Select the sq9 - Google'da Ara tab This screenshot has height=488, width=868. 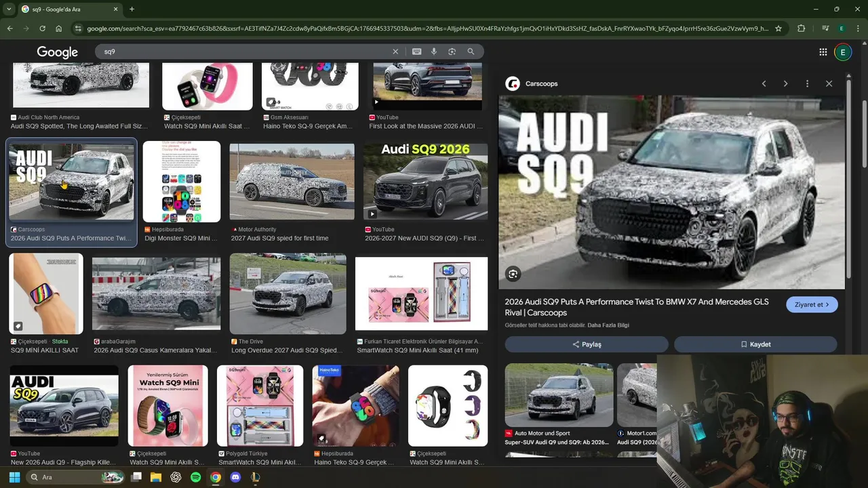(69, 9)
